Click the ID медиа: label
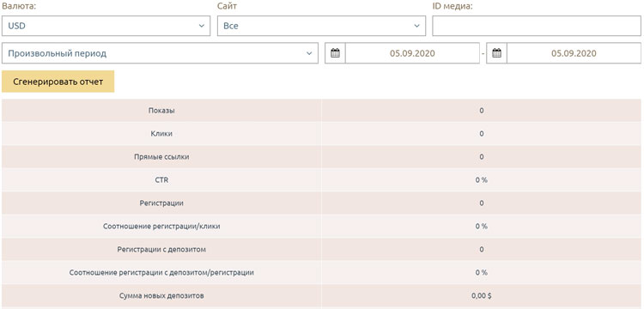 pos(453,6)
